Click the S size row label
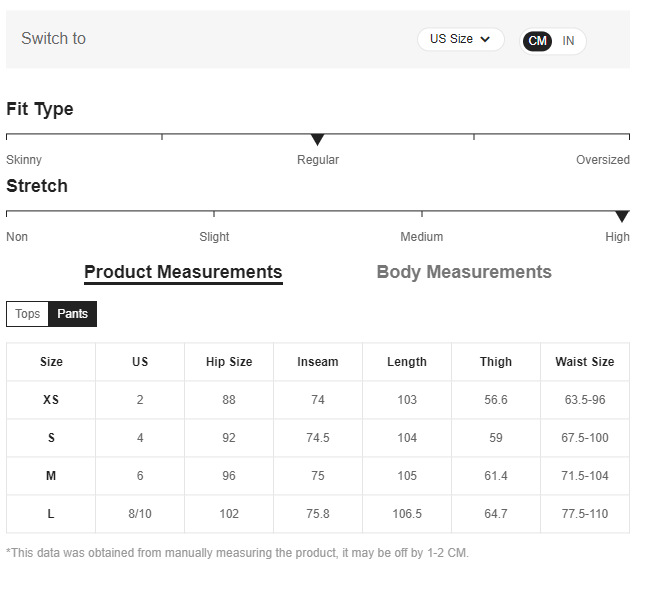This screenshot has width=662, height=592. [51, 438]
